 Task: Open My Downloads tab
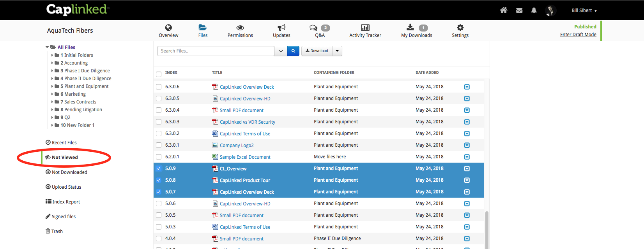pyautogui.click(x=417, y=31)
